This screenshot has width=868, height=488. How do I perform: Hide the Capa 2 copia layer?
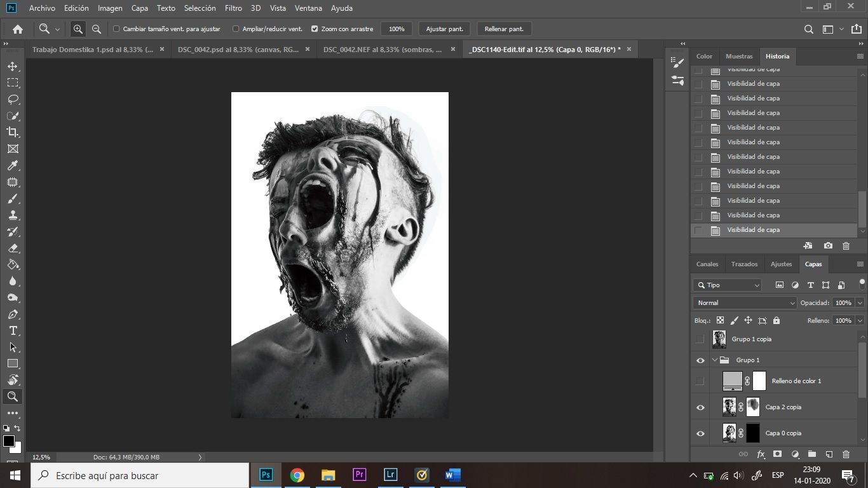[700, 407]
